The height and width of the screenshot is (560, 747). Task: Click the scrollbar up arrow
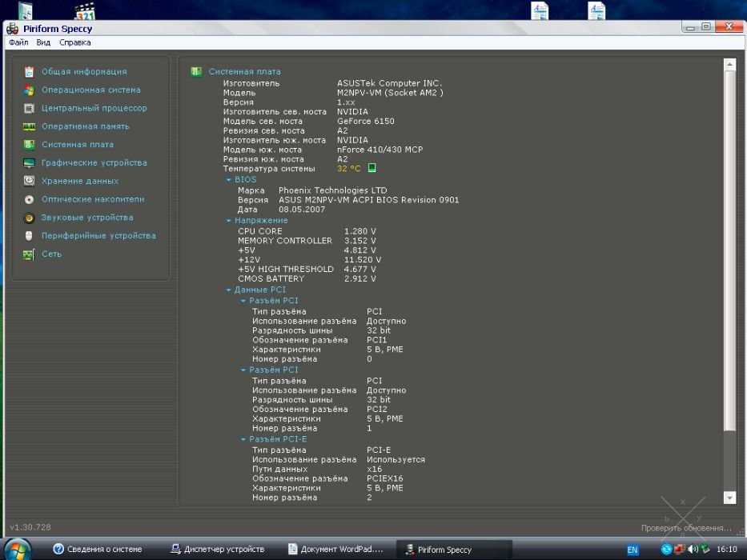click(x=730, y=64)
